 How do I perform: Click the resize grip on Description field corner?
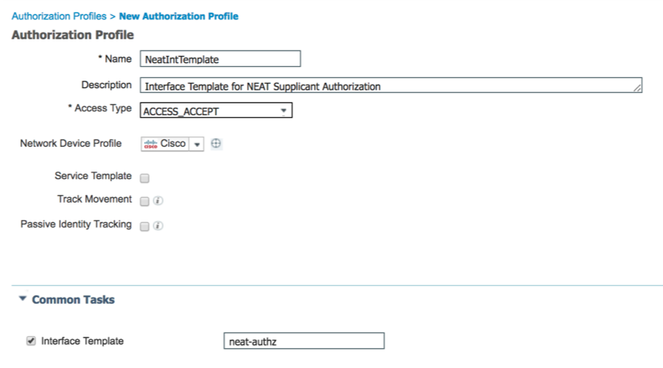click(x=637, y=88)
